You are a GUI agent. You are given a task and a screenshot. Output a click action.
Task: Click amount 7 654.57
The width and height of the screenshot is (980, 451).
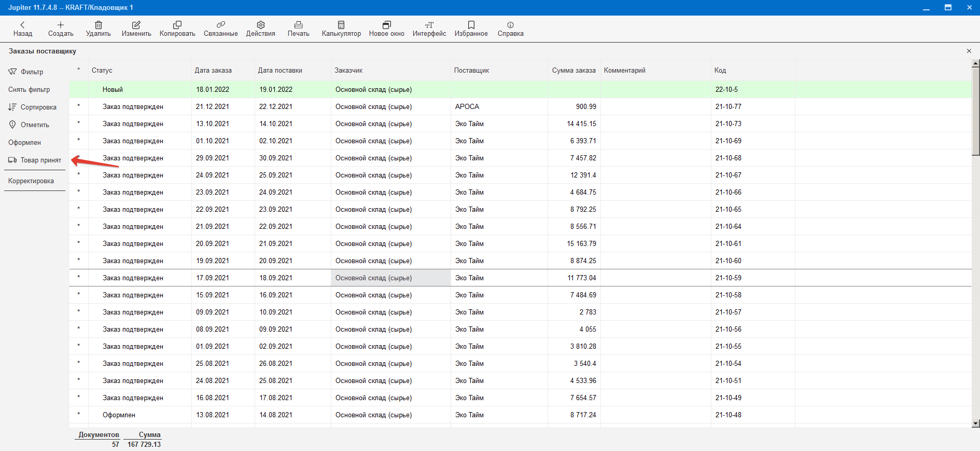tap(583, 398)
